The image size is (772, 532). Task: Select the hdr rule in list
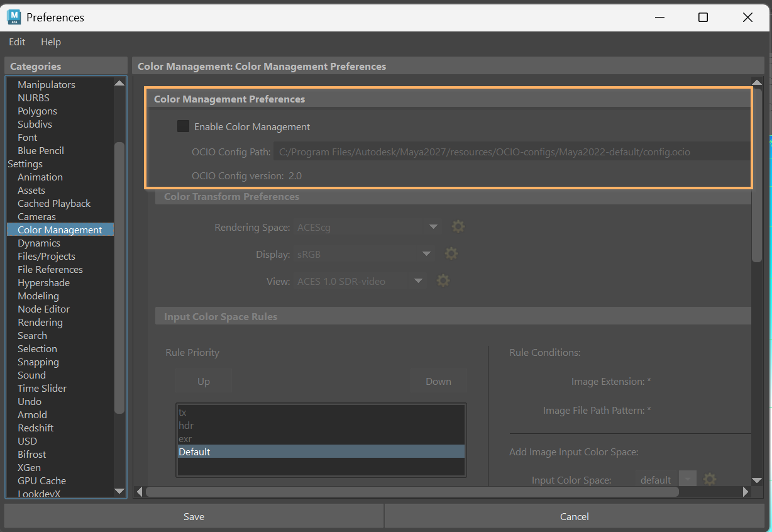coord(321,426)
